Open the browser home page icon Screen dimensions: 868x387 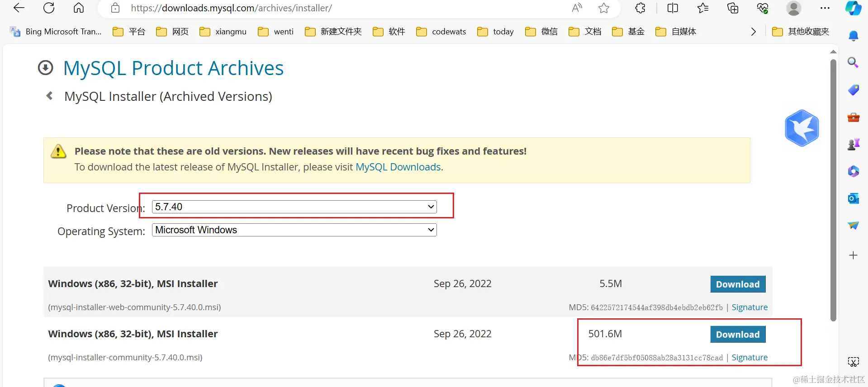click(x=79, y=8)
